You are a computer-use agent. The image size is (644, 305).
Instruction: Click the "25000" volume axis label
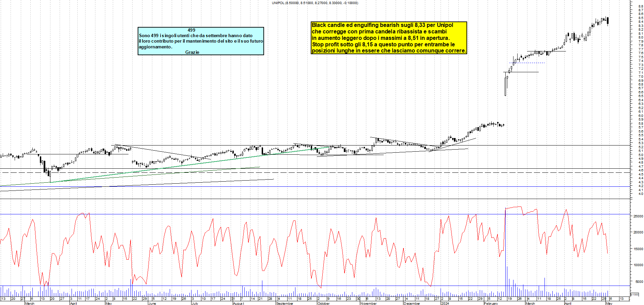(638, 216)
